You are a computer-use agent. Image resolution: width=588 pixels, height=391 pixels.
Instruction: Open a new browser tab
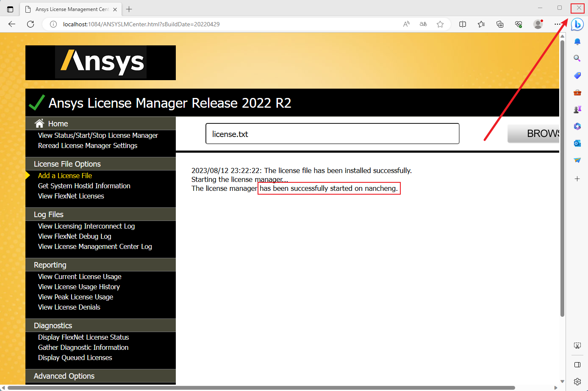pos(129,9)
